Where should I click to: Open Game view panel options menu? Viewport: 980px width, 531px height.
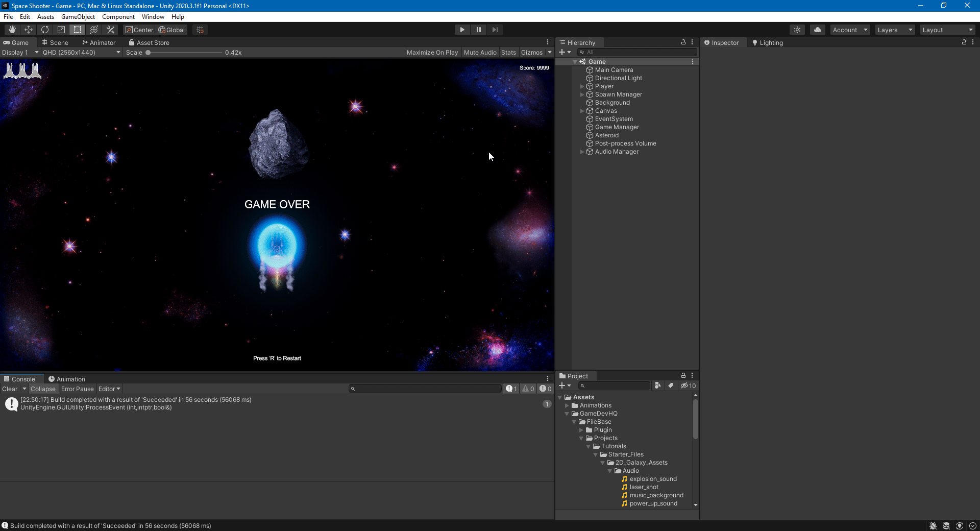[548, 42]
